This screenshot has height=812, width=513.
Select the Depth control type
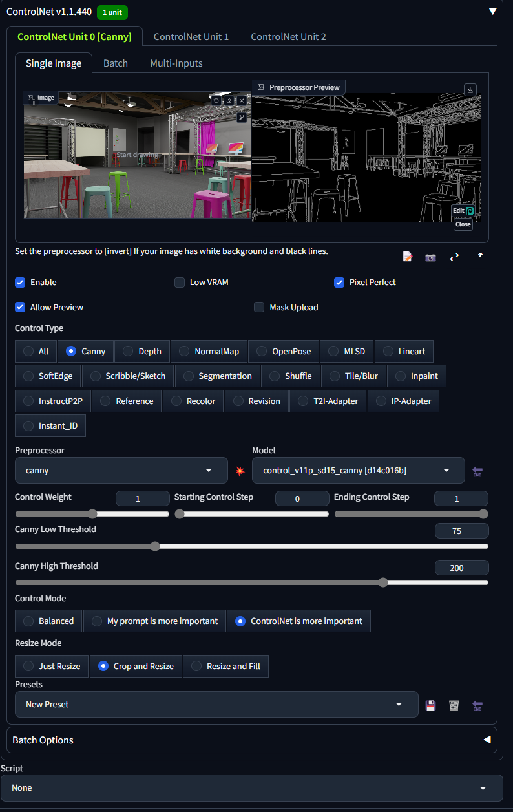tap(142, 352)
